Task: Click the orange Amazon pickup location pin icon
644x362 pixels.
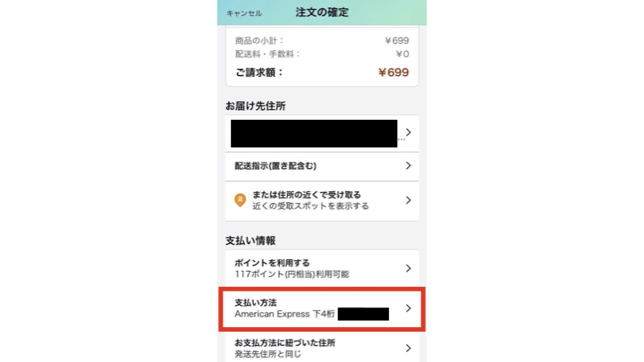Action: 241,200
